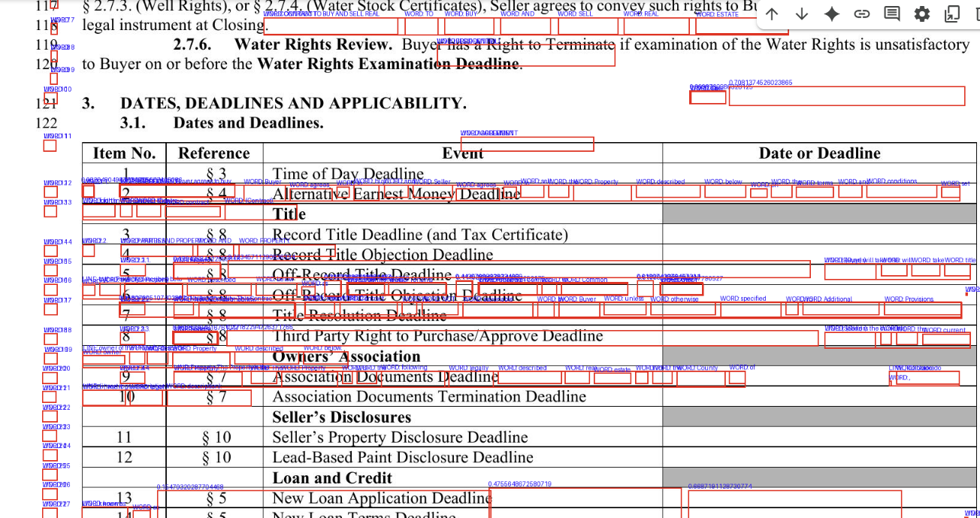Image resolution: width=980 pixels, height=518 pixels.
Task: Click item number 12 in the table
Action: pyautogui.click(x=124, y=458)
